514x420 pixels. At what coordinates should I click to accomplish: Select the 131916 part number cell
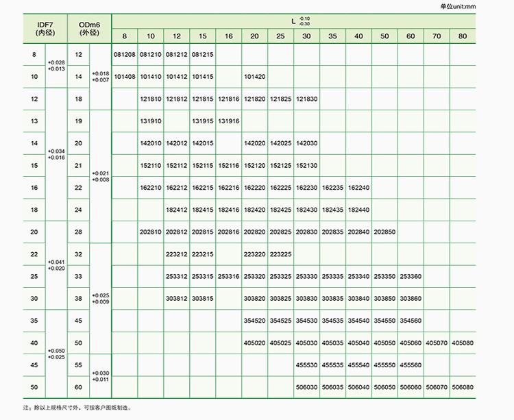(x=228, y=121)
